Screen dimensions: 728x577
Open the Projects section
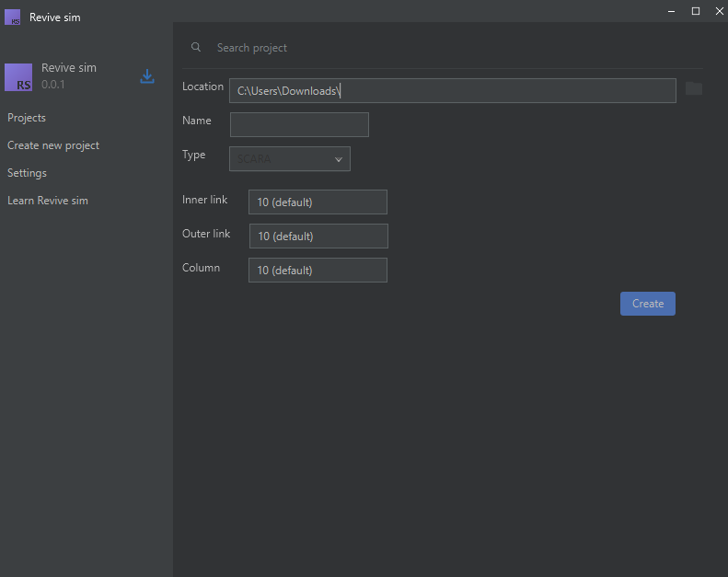[27, 118]
